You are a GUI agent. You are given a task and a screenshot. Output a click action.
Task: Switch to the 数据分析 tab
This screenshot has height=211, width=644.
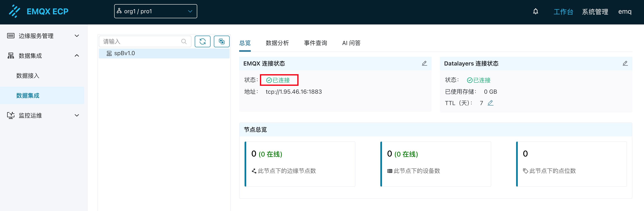click(x=277, y=43)
